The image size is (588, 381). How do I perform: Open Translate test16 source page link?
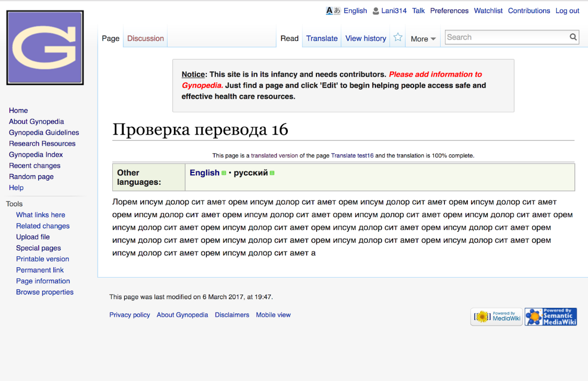(x=352, y=156)
